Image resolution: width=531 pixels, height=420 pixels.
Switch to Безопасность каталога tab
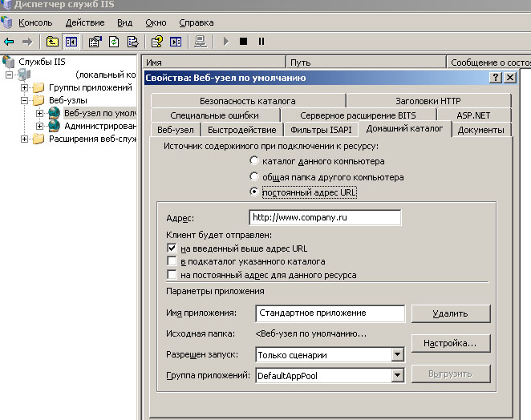[x=248, y=101]
